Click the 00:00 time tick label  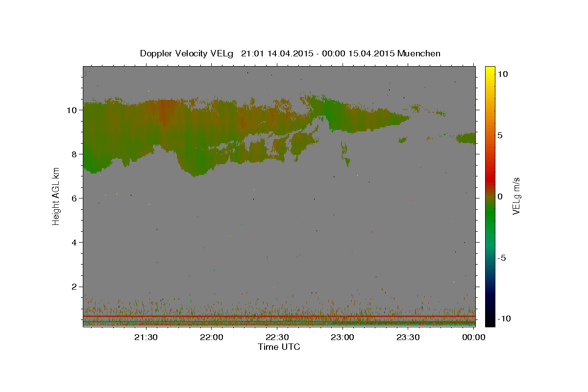tap(473, 337)
